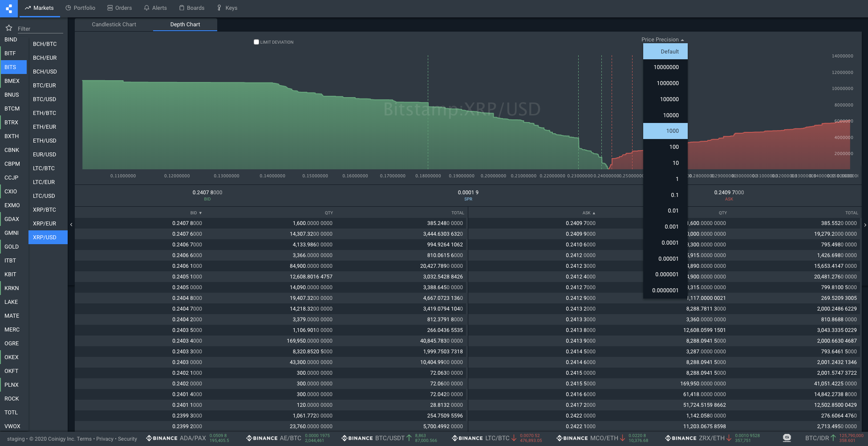Select precision option 0.0001
868x446 pixels.
coord(665,243)
